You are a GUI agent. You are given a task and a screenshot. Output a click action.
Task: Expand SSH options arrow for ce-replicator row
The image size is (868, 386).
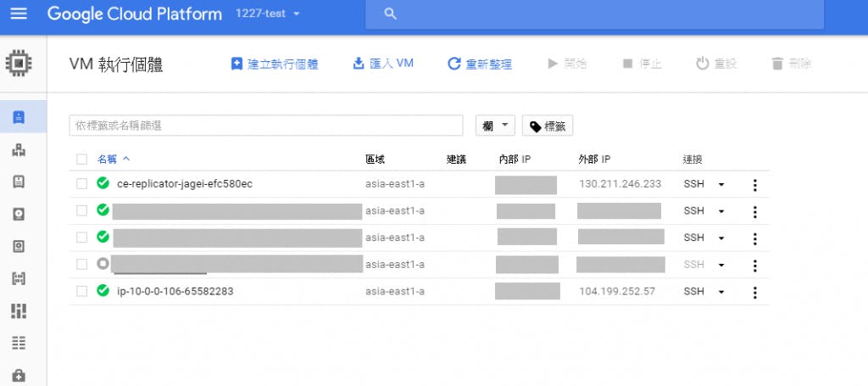(x=721, y=185)
